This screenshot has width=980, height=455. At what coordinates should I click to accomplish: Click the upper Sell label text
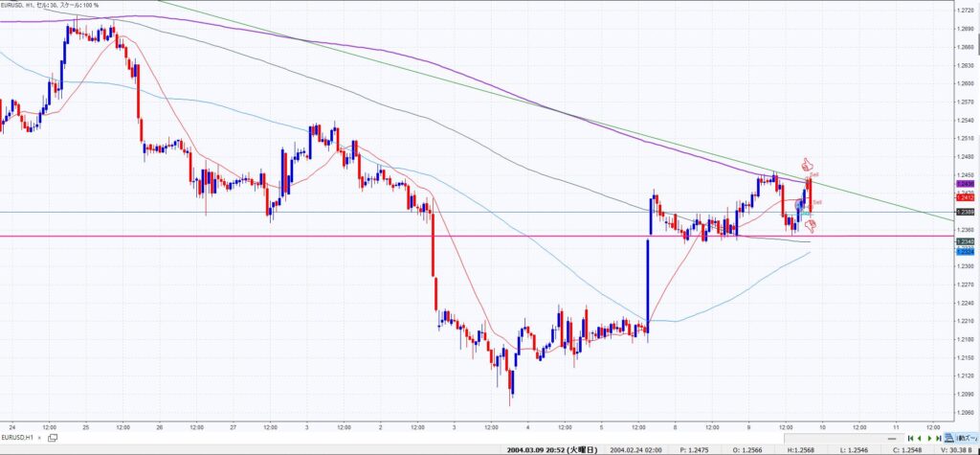pyautogui.click(x=813, y=174)
